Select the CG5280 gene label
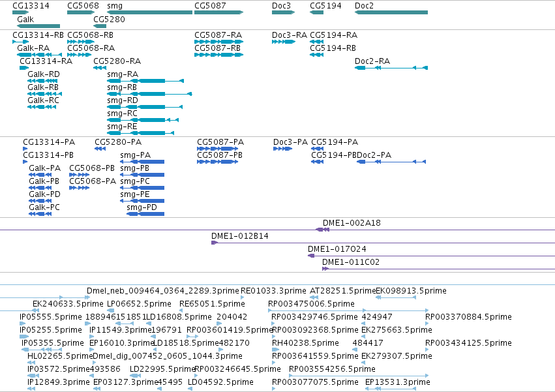Image resolution: width=555 pixels, height=392 pixels. click(109, 19)
